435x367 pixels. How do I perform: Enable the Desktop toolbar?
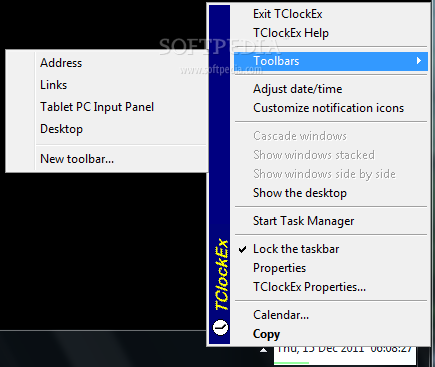point(107,129)
